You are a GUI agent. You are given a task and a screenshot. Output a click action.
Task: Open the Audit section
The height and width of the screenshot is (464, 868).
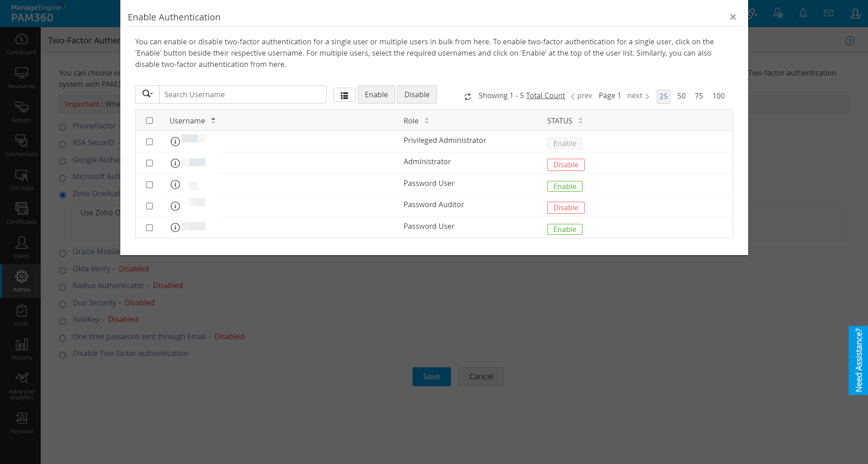pos(21,316)
